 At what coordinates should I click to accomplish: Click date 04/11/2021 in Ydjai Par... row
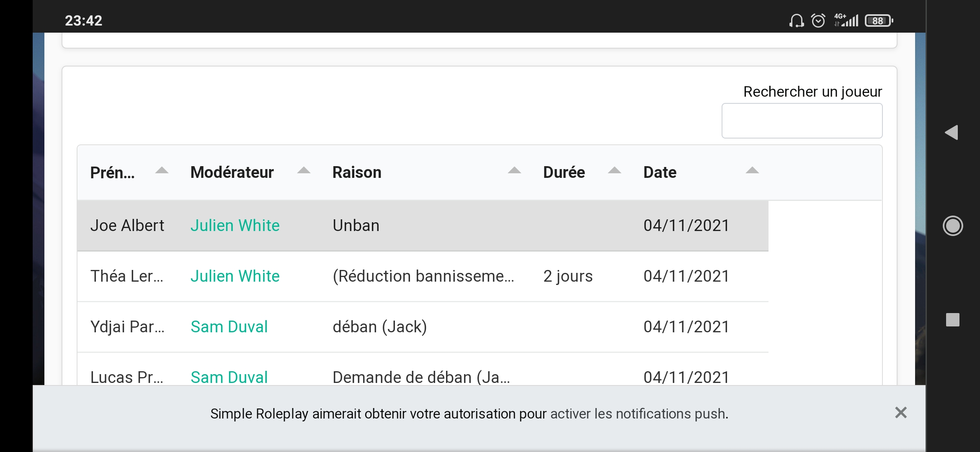pyautogui.click(x=686, y=327)
